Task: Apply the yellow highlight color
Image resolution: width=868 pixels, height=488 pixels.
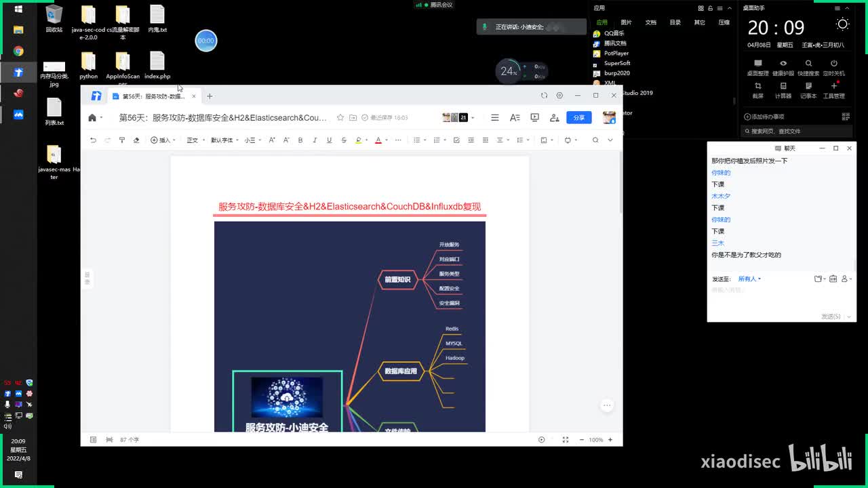Action: 359,140
